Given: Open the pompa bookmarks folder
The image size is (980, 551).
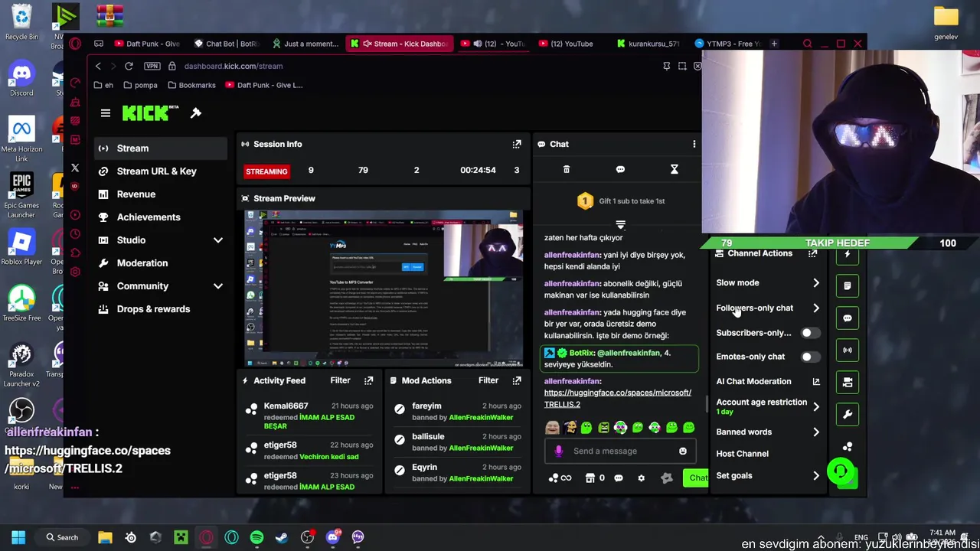Looking at the screenshot, I should pos(140,85).
